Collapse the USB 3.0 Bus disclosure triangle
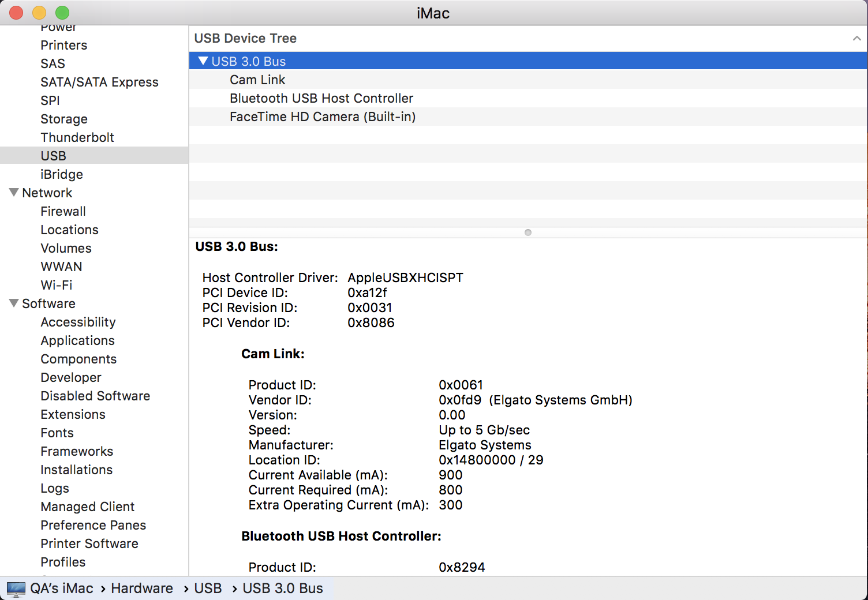The height and width of the screenshot is (600, 868). (203, 61)
